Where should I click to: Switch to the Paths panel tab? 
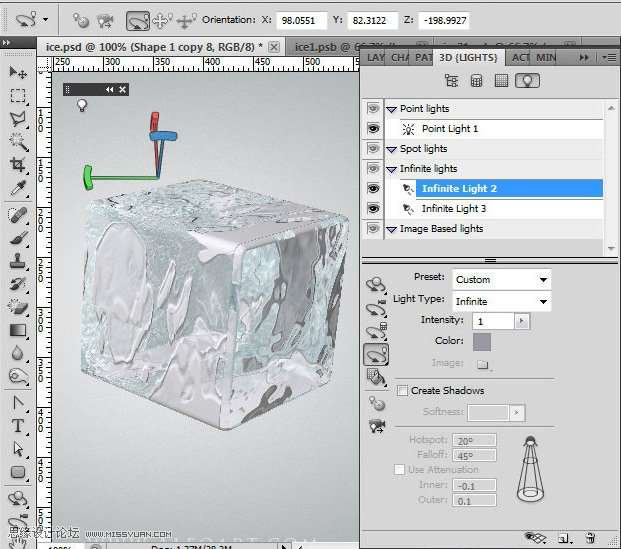pyautogui.click(x=423, y=58)
